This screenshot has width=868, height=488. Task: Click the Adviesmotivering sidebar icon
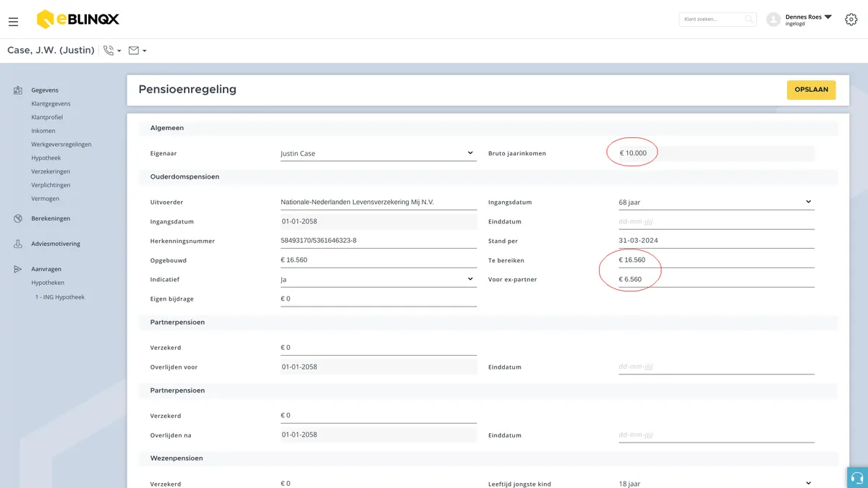pos(18,244)
